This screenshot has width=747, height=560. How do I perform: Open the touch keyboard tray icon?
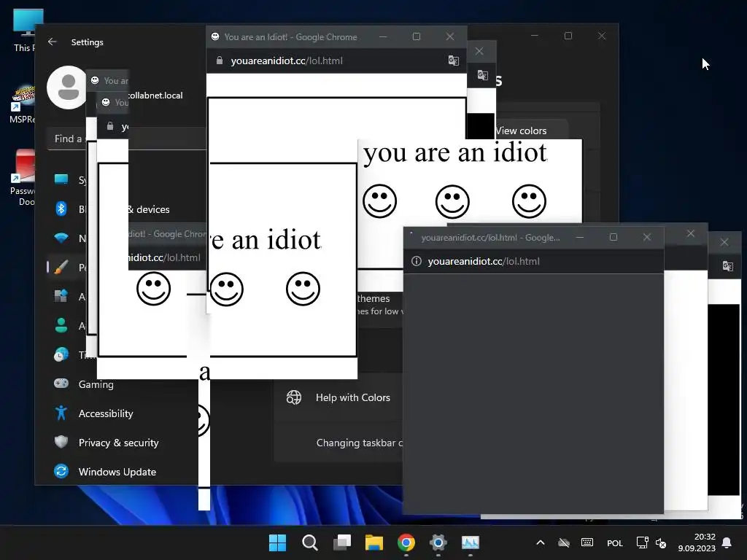point(587,542)
